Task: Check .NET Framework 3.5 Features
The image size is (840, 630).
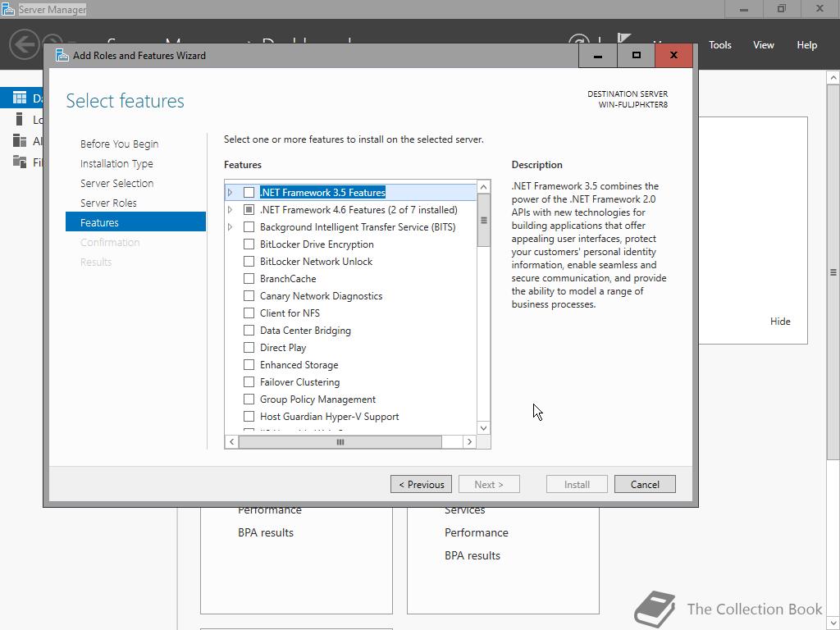Action: click(x=249, y=192)
